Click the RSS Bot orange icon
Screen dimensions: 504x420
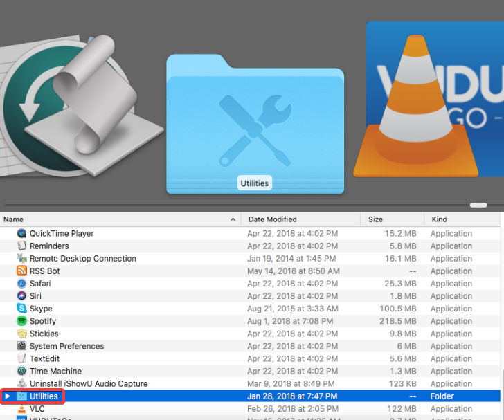tap(21, 271)
